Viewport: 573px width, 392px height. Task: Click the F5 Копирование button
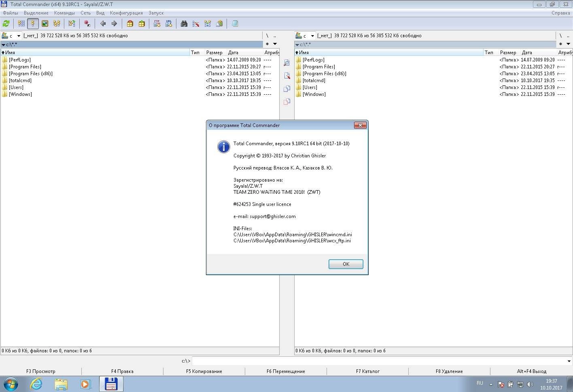(x=204, y=371)
